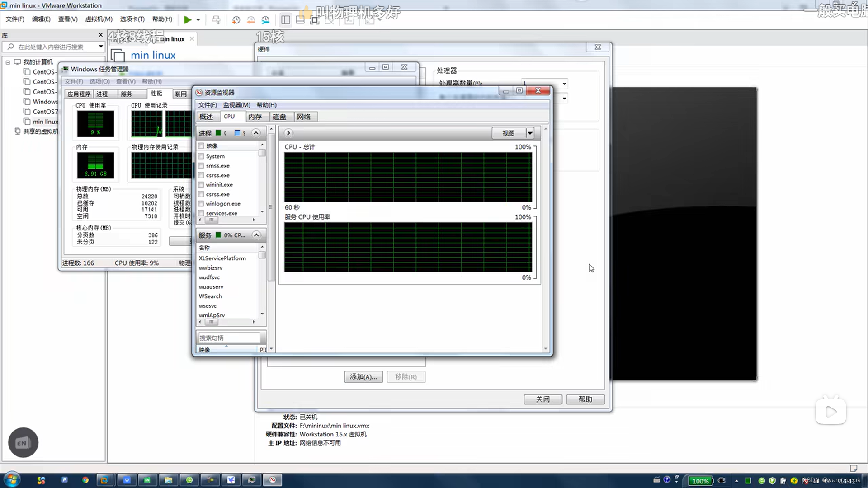Collapse the 服务 section chevron in Resource Monitor
The height and width of the screenshot is (488, 868).
pos(256,235)
